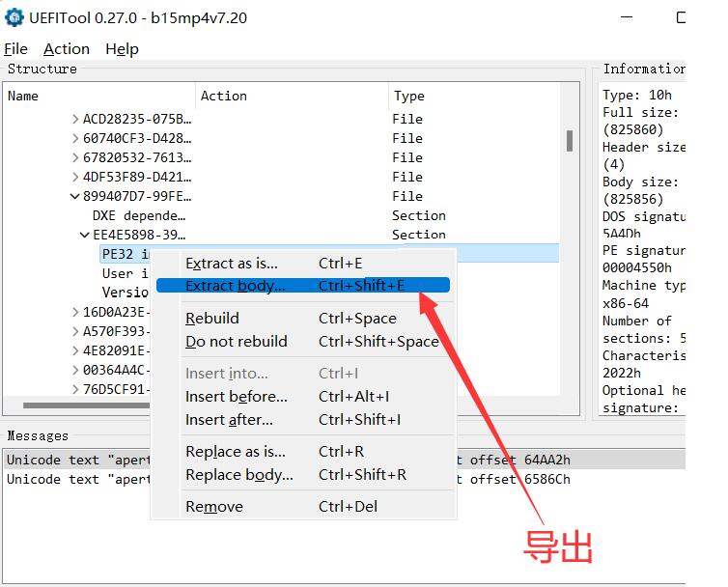The width and height of the screenshot is (728, 587).
Task: Click the horizontal scrollbar in Structure panel
Action: coord(86,405)
